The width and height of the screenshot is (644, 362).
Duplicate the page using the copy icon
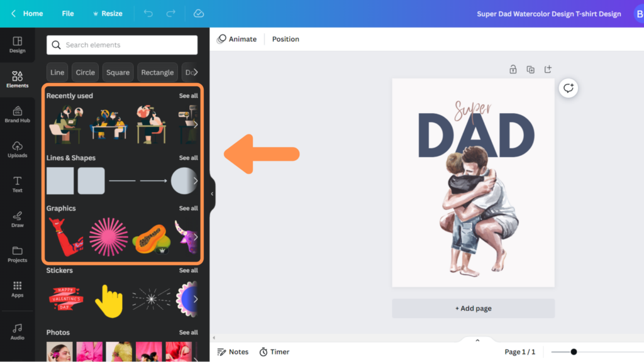click(531, 69)
